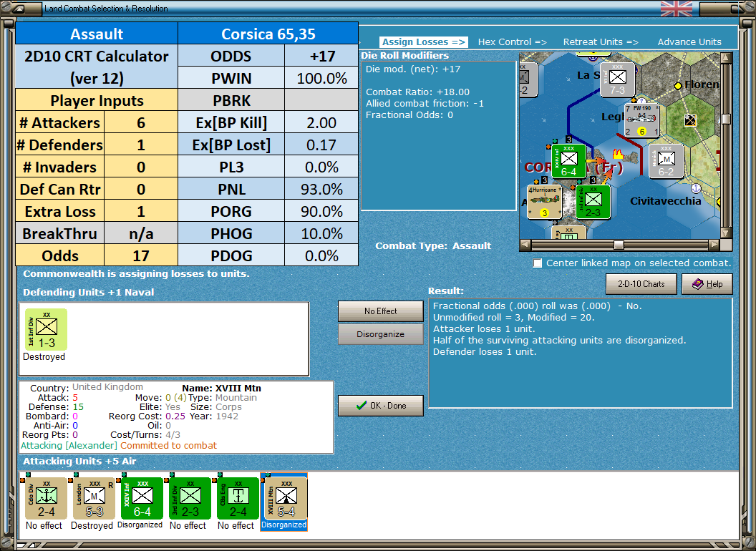The height and width of the screenshot is (551, 756).
Task: Click the 'Die mod. (net): +17' line
Action: 412,69
